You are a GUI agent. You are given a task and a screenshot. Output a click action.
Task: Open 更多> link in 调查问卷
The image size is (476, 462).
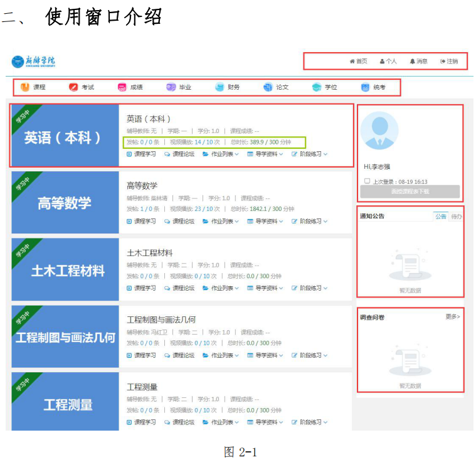(453, 317)
